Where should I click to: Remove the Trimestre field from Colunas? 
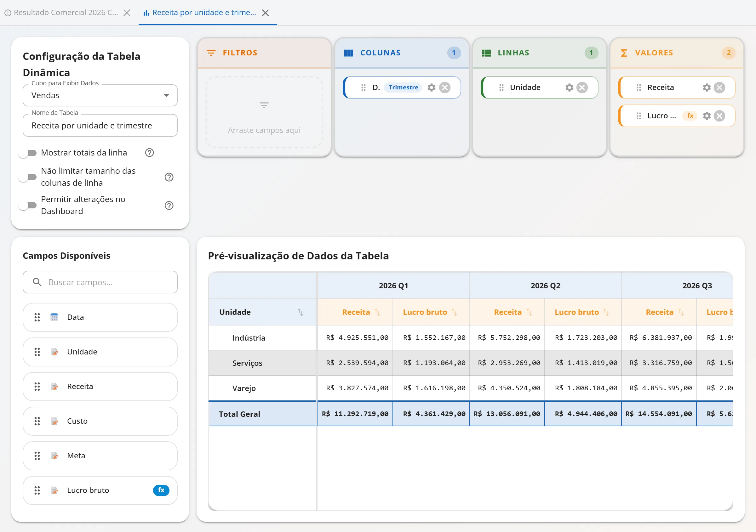(445, 88)
